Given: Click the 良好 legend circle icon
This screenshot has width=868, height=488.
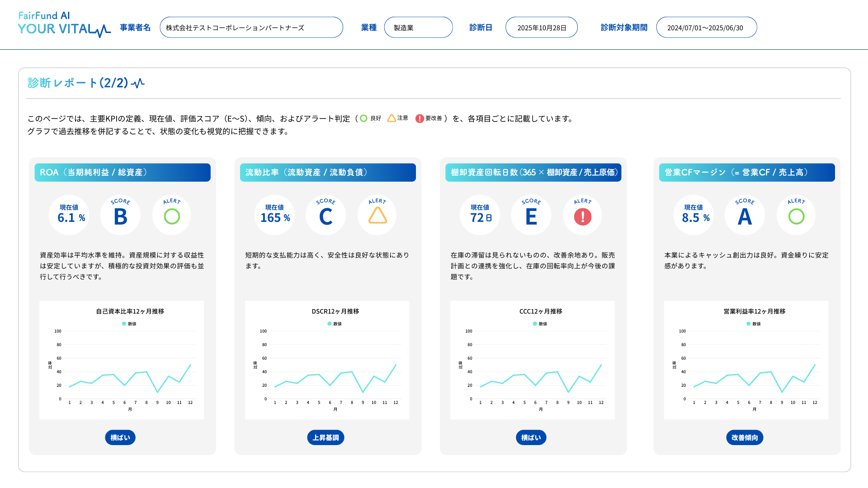Looking at the screenshot, I should click(363, 118).
